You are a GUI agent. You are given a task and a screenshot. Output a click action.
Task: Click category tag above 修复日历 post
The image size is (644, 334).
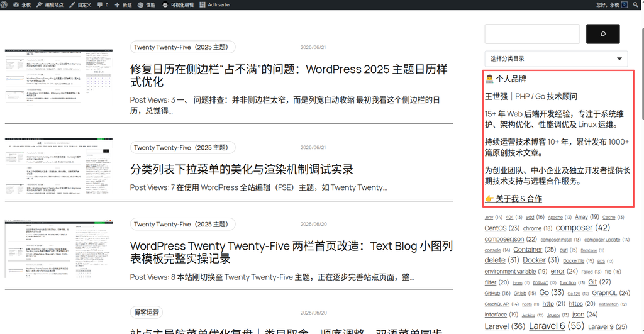183,47
